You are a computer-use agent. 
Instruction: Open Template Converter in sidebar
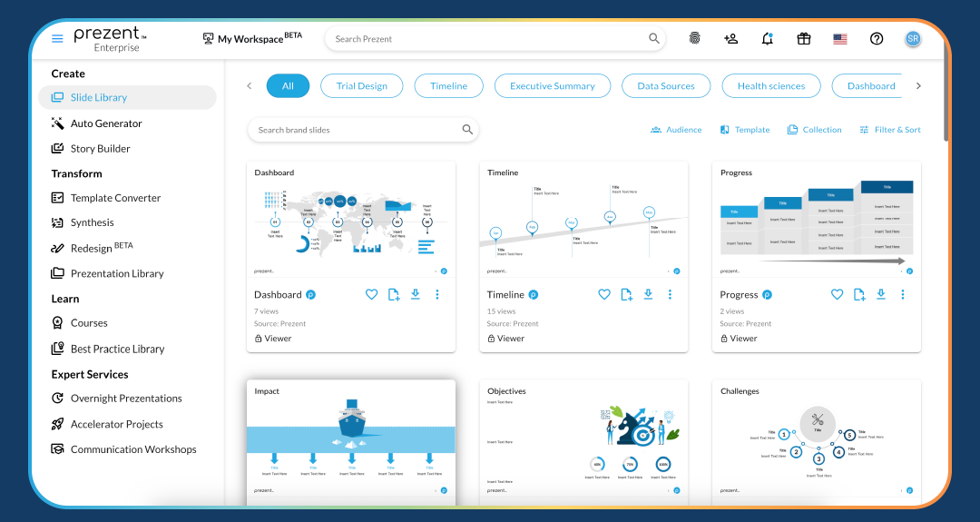click(x=105, y=198)
